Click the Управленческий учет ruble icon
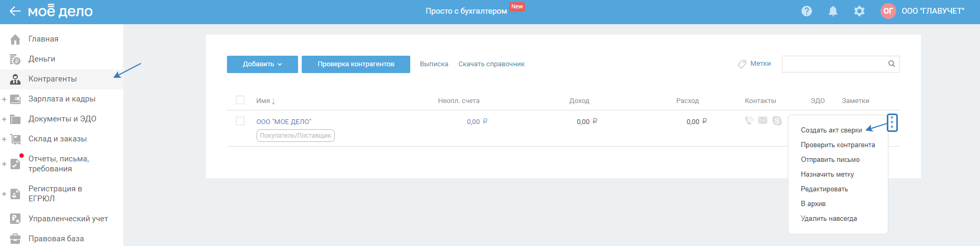 15,219
